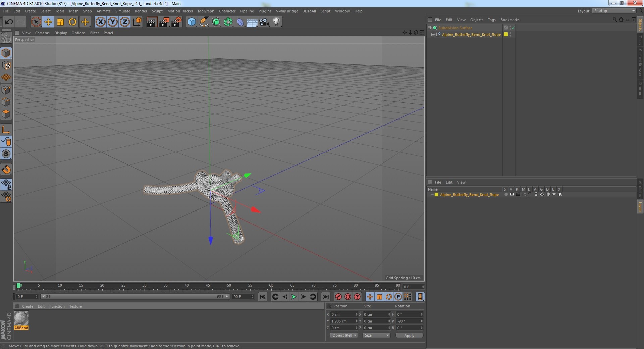Click the timeline preview range slider
Viewport: 644px width, 349px height.
135,296
